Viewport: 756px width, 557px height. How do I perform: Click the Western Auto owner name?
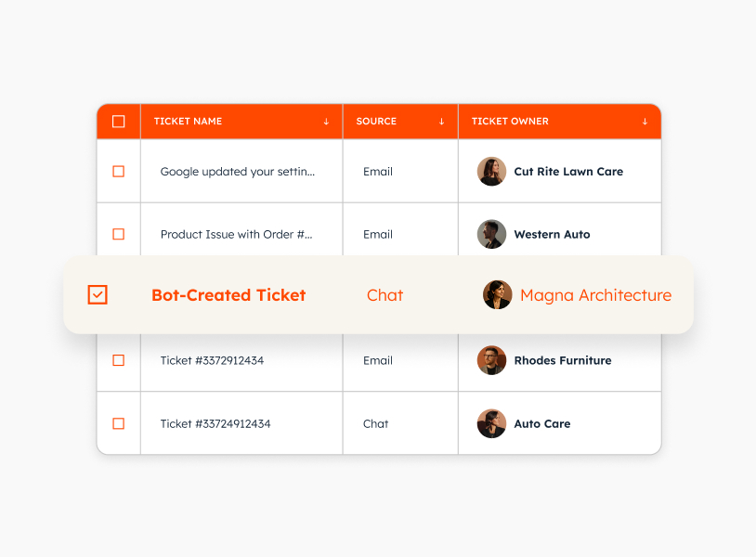(x=552, y=235)
